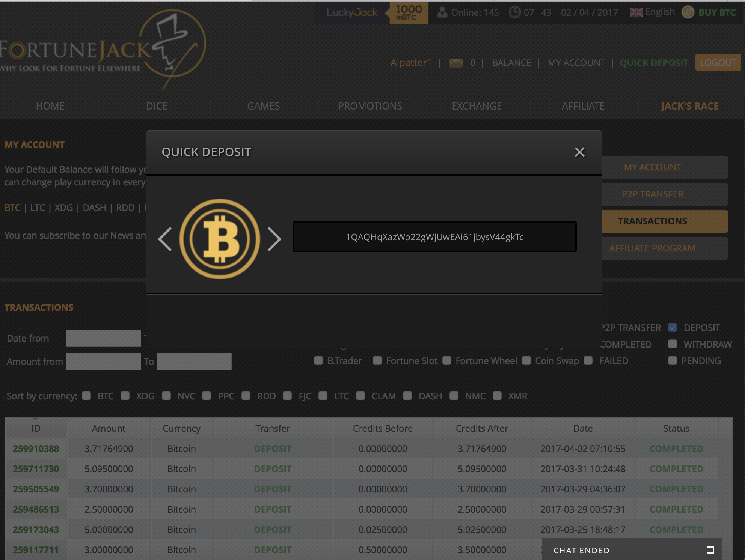
Task: Check NMC currency checkbox
Action: (454, 396)
